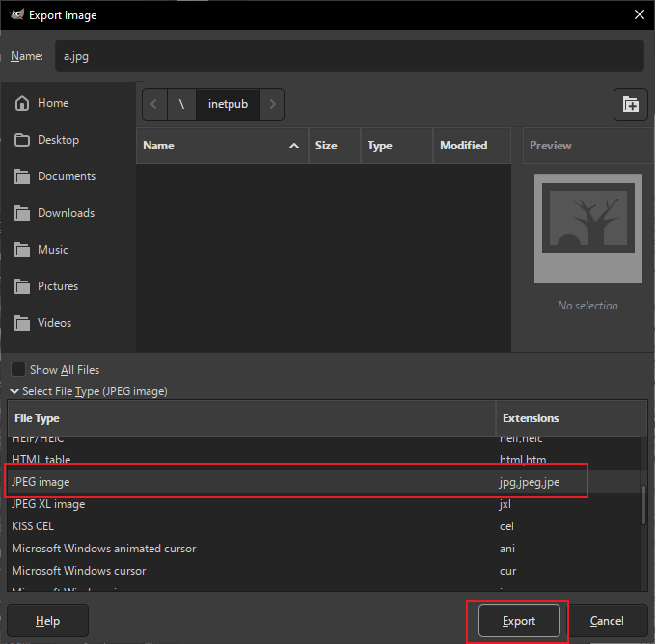
Task: Select JPEG XL image file type
Action: 48,504
